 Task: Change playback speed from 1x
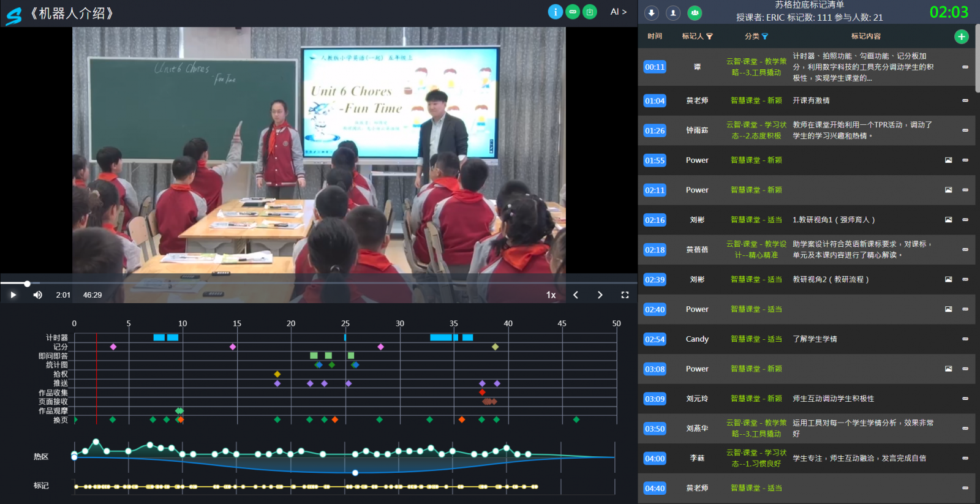551,295
